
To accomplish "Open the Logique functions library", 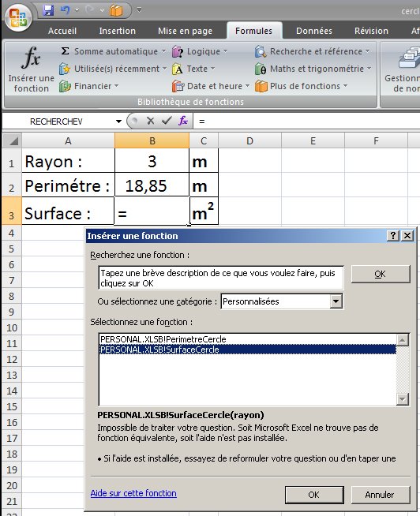I will point(201,51).
